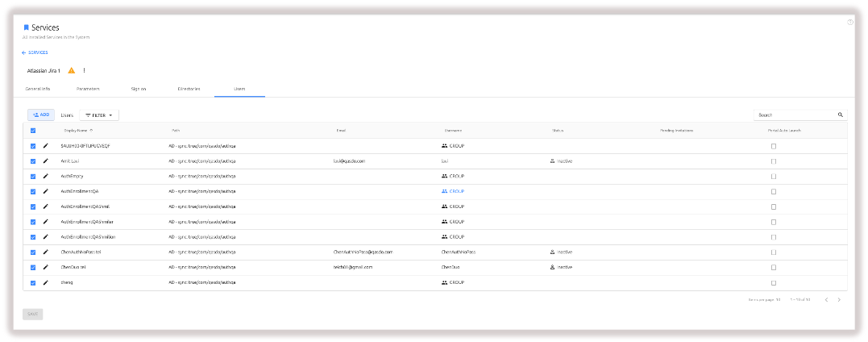Edit the cheng row with its pencil icon
The image size is (868, 342).
pos(46,282)
